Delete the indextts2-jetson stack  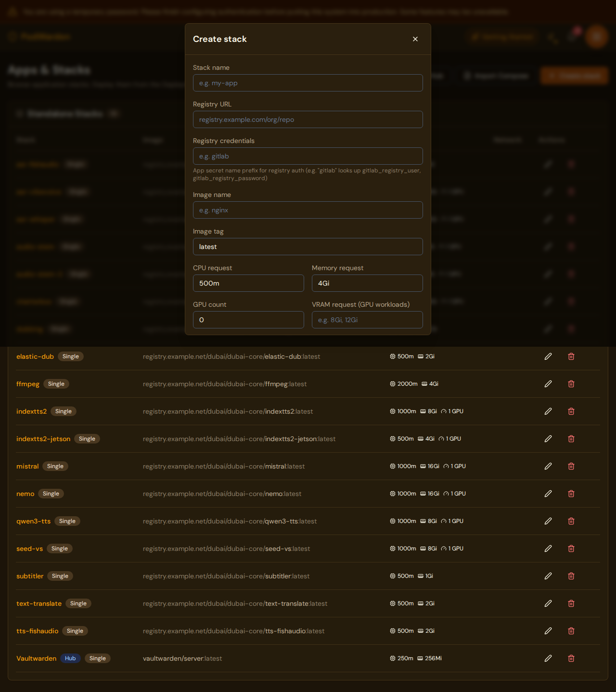coord(571,439)
